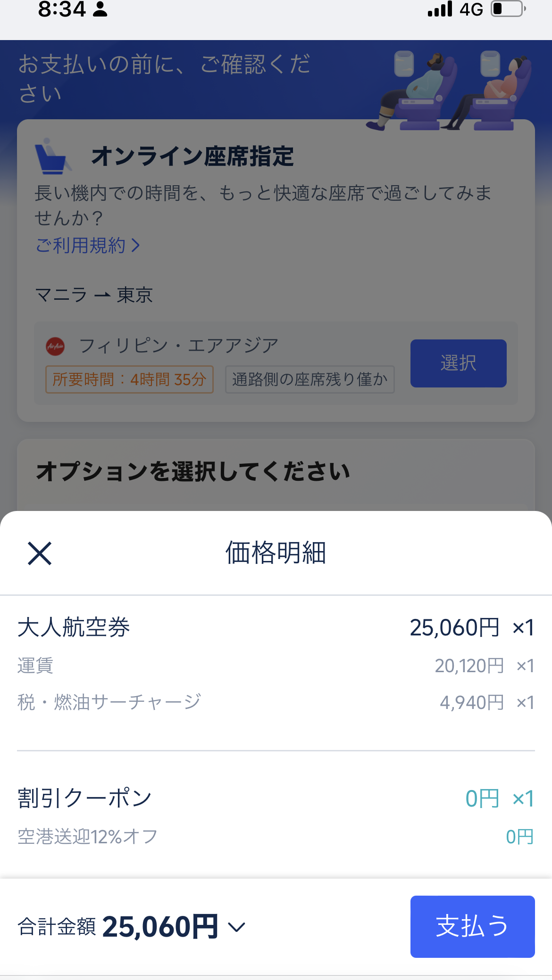Tap the マニラ → 東京 route label
Image resolution: width=552 pixels, height=980 pixels.
(x=94, y=295)
